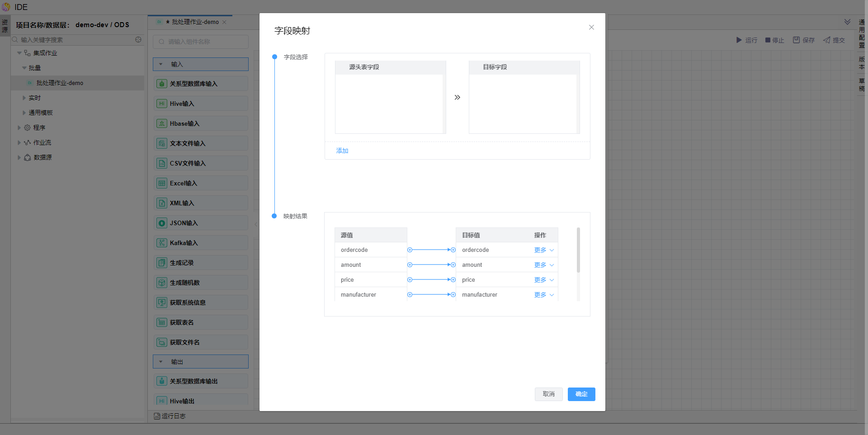This screenshot has width=868, height=435.
Task: Click the Kafka输入 component icon
Action: 162,243
